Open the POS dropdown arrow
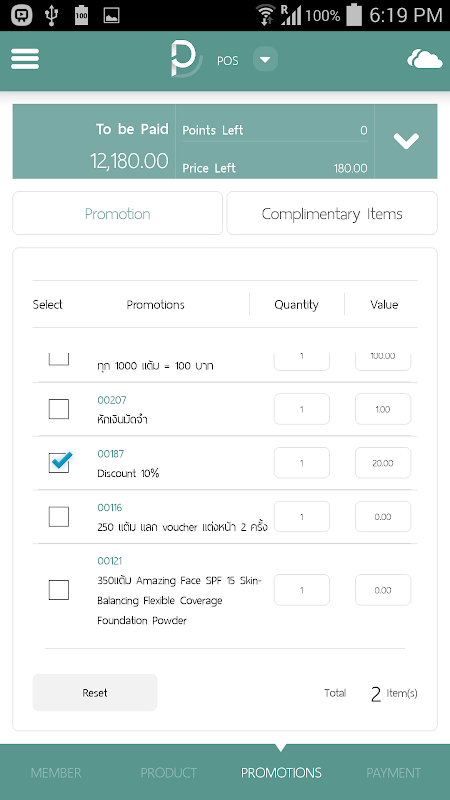This screenshot has width=450, height=800. 265,59
